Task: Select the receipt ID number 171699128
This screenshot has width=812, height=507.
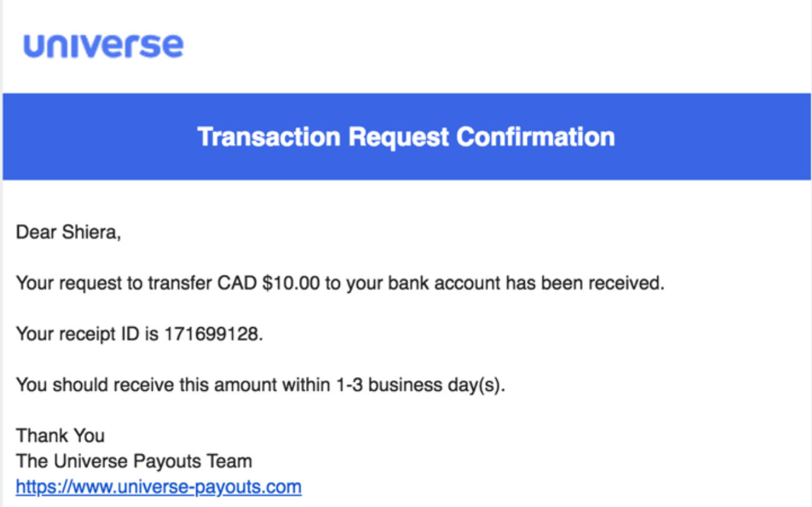Action: click(211, 334)
